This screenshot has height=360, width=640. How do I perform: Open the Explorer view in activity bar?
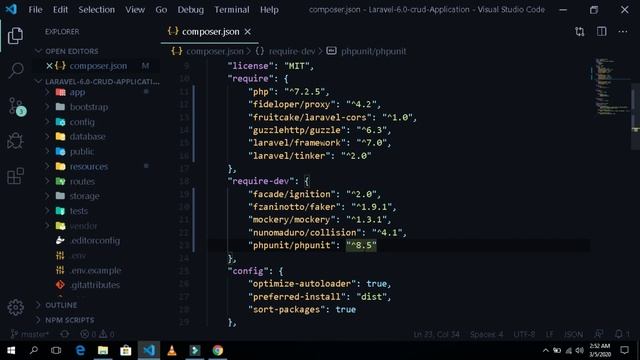15,36
